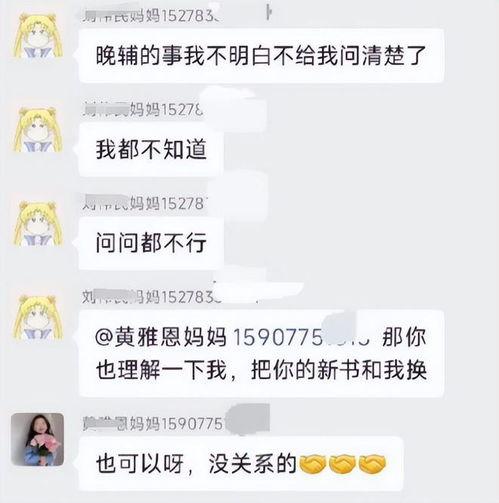The width and height of the screenshot is (499, 503).
Task: Select the '也可以呀，没关系的' reply bubble
Action: (241, 464)
